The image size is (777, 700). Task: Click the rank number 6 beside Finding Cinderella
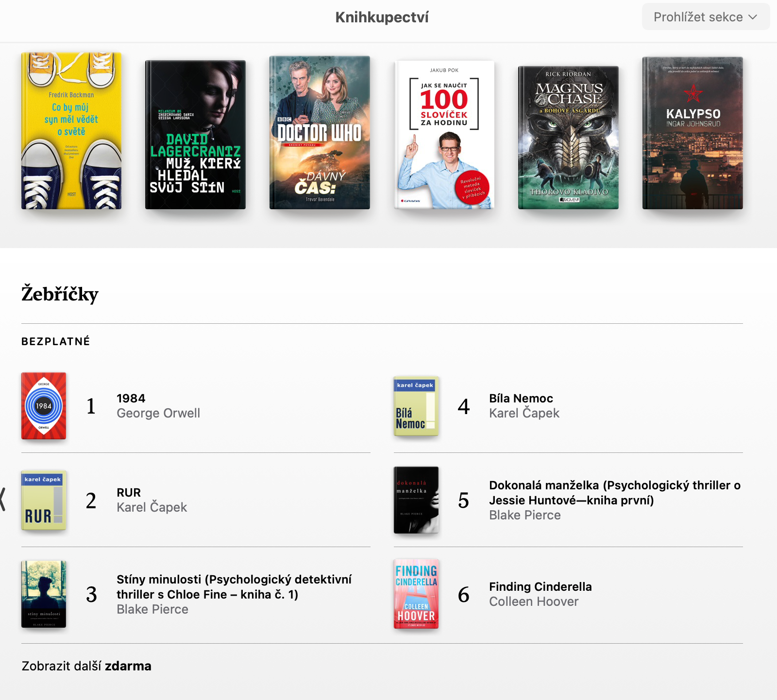pyautogui.click(x=464, y=594)
